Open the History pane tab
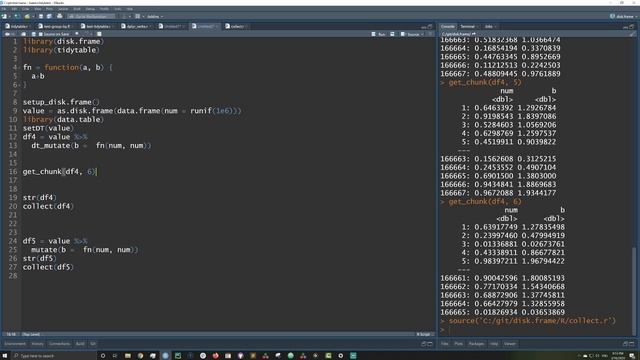Viewport: 640px width, 360px height. coord(37,344)
